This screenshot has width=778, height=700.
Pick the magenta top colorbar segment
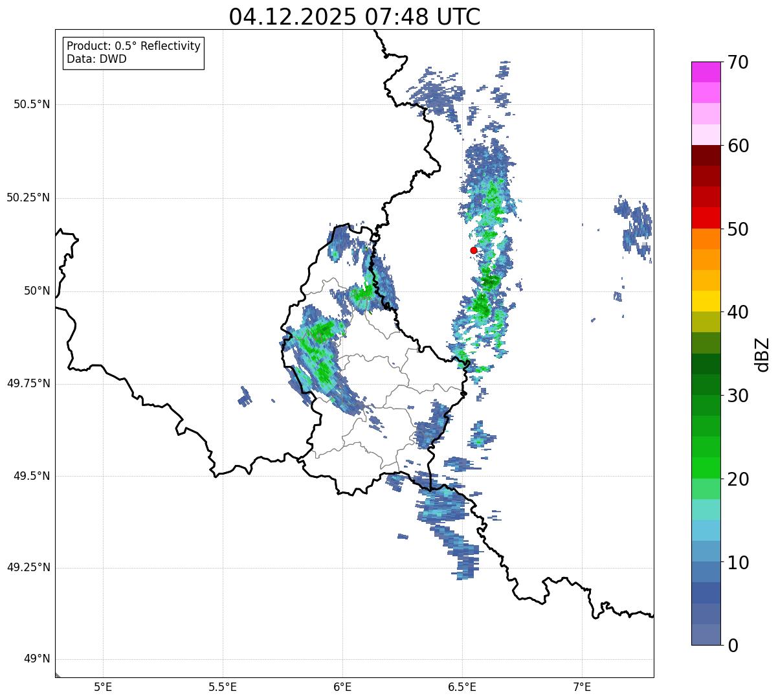pos(706,72)
